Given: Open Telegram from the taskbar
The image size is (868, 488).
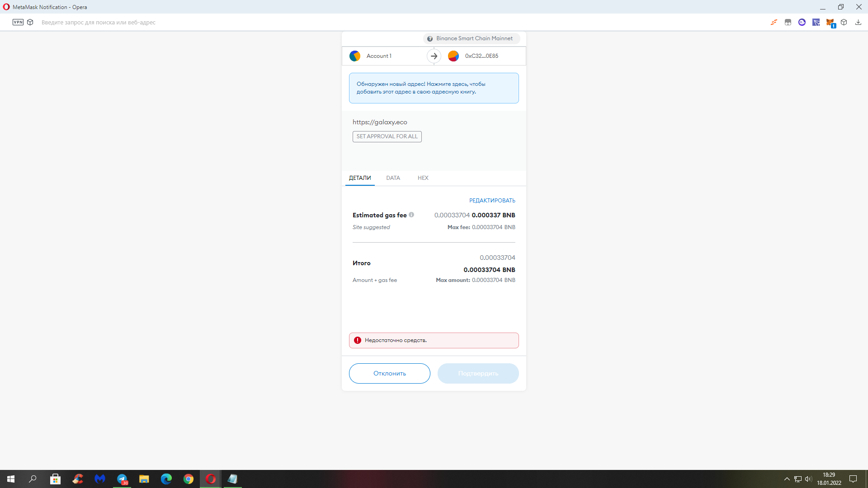Looking at the screenshot, I should 122,479.
